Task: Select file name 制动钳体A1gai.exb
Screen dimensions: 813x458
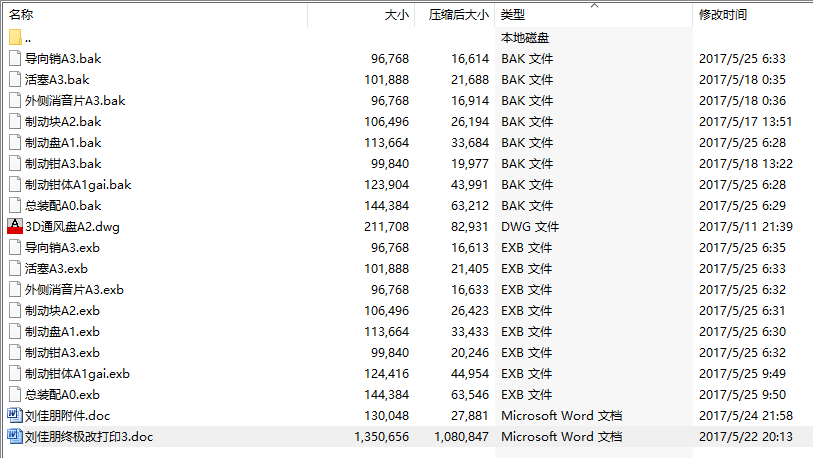Action: 77,373
